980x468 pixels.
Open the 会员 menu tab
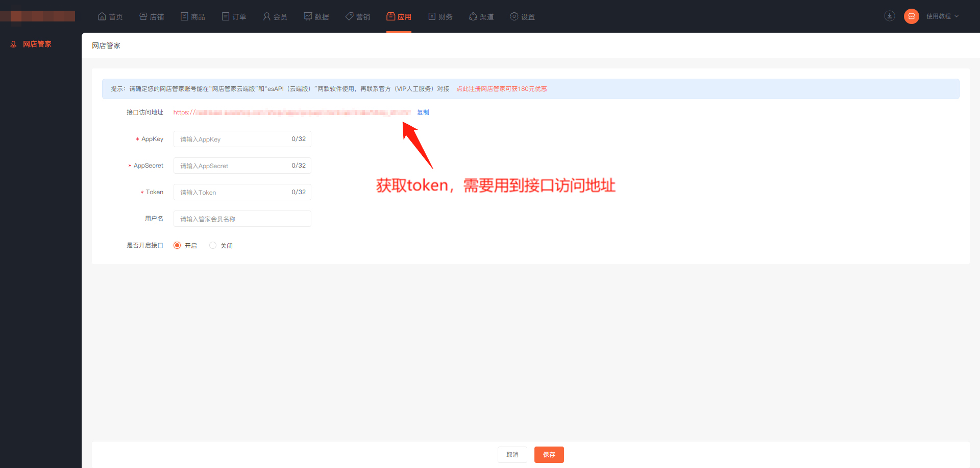pyautogui.click(x=275, y=16)
